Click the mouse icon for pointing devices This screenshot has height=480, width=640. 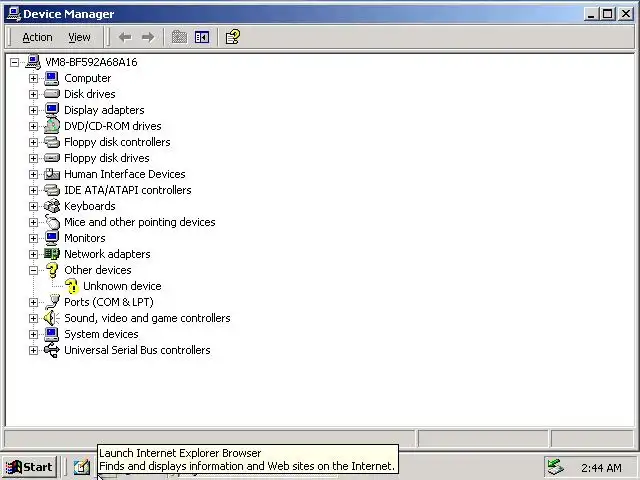coord(52,222)
